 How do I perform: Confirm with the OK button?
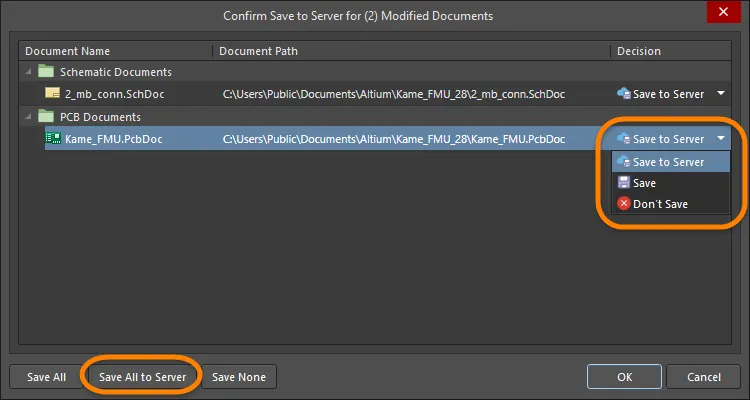624,377
